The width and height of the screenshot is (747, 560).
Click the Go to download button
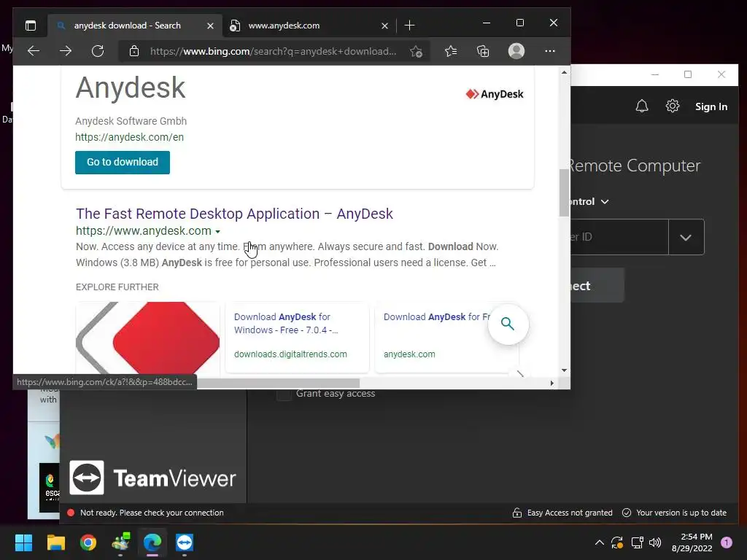pyautogui.click(x=123, y=163)
